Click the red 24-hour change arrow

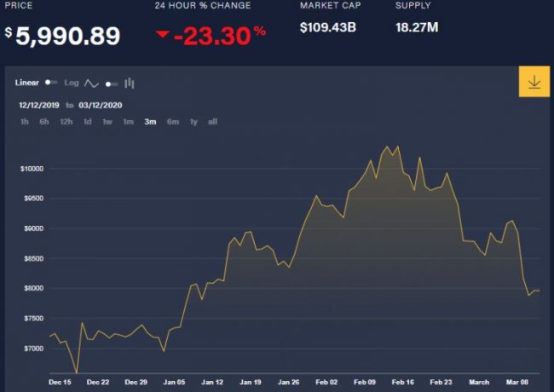point(162,35)
